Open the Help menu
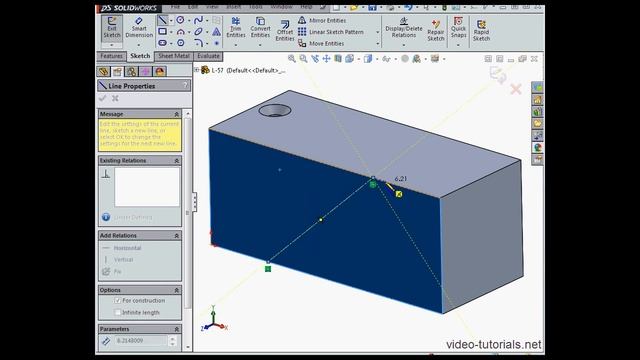Viewport: 640px width, 360px height. (306, 7)
